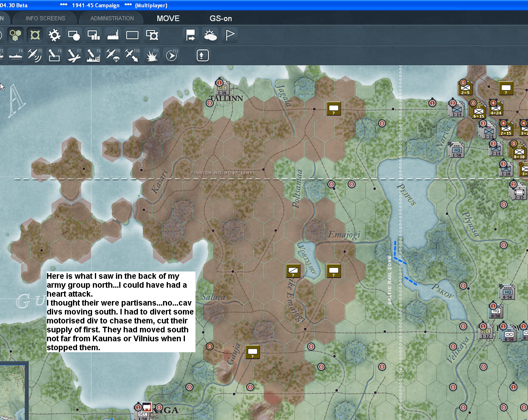The height and width of the screenshot is (420, 528).
Task: Click the F11 explosion icon
Action: 152,55
